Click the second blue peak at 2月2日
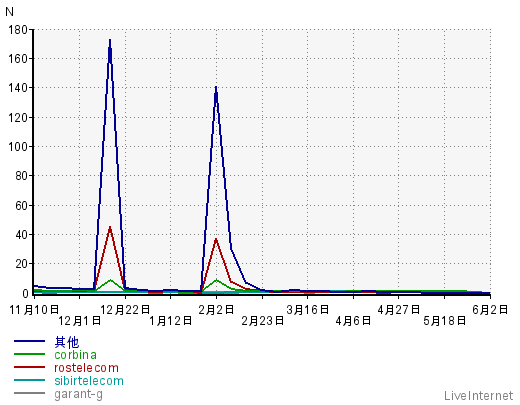This screenshot has height=405, width=520. [x=216, y=88]
